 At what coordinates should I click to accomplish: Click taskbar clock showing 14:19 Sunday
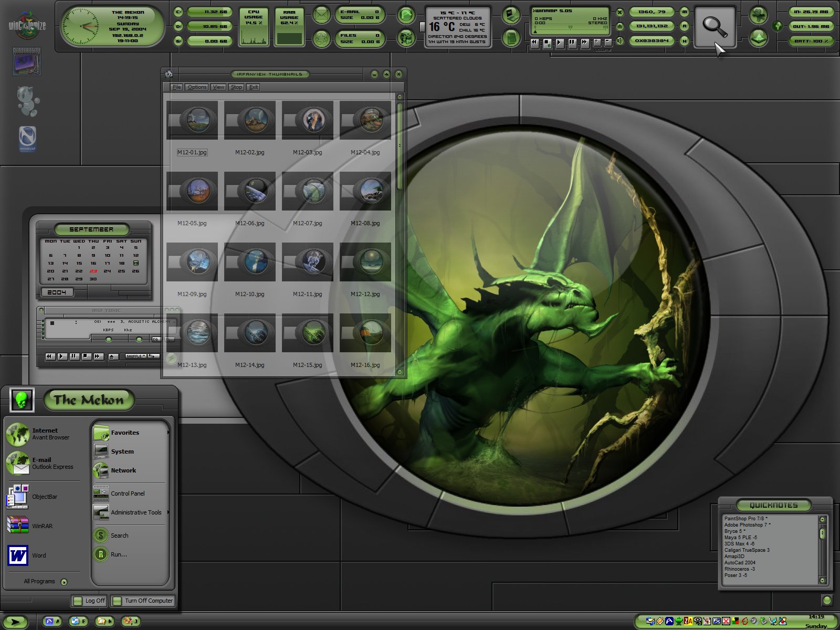[x=816, y=621]
